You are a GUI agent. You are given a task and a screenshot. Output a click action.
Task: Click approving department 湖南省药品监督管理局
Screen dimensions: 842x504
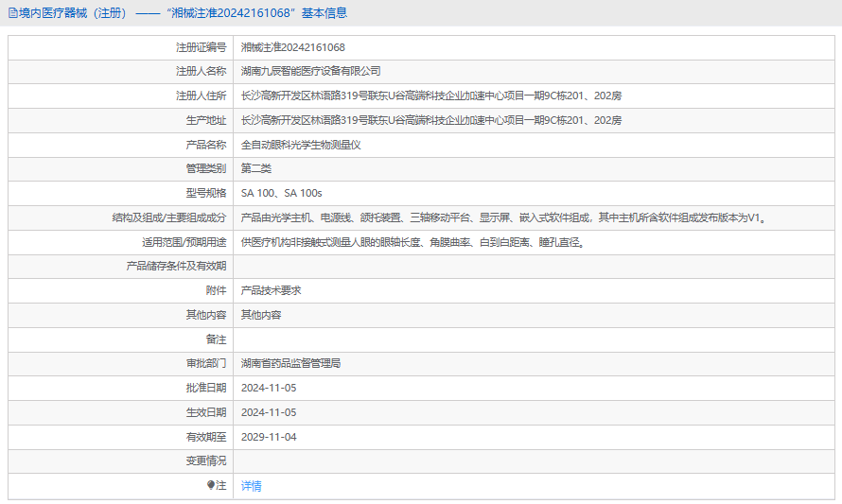(290, 363)
